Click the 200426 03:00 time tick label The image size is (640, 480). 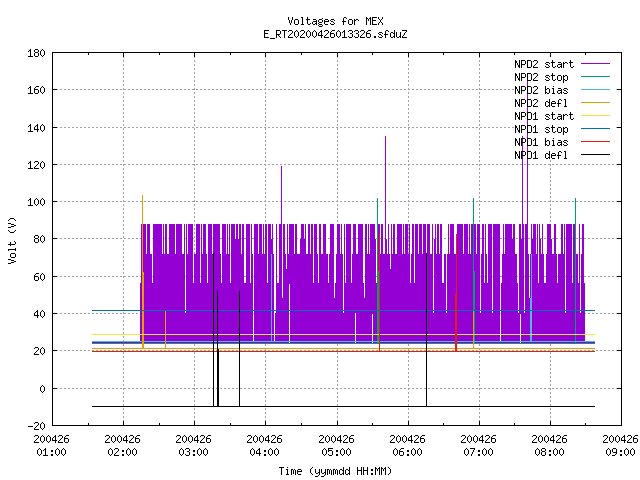(x=193, y=446)
